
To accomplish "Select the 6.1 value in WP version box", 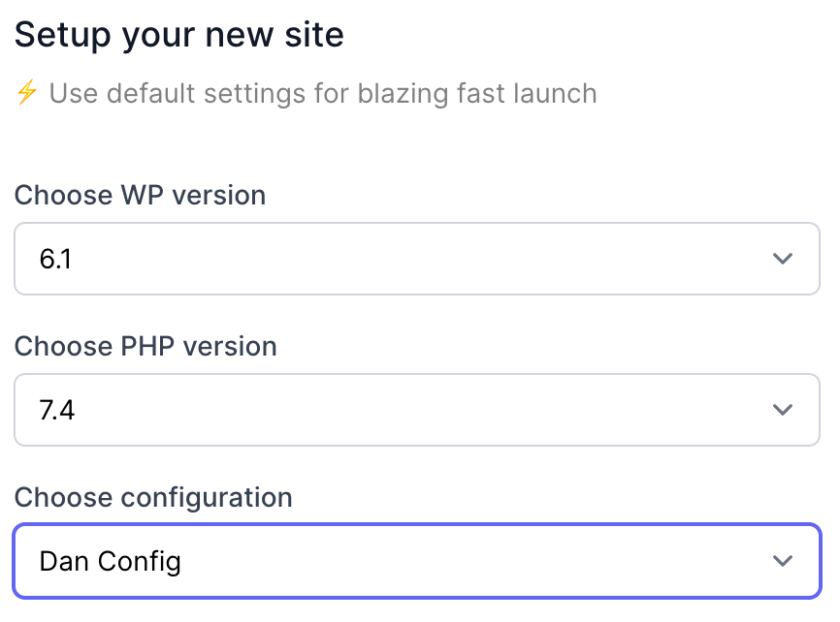I will (55, 259).
